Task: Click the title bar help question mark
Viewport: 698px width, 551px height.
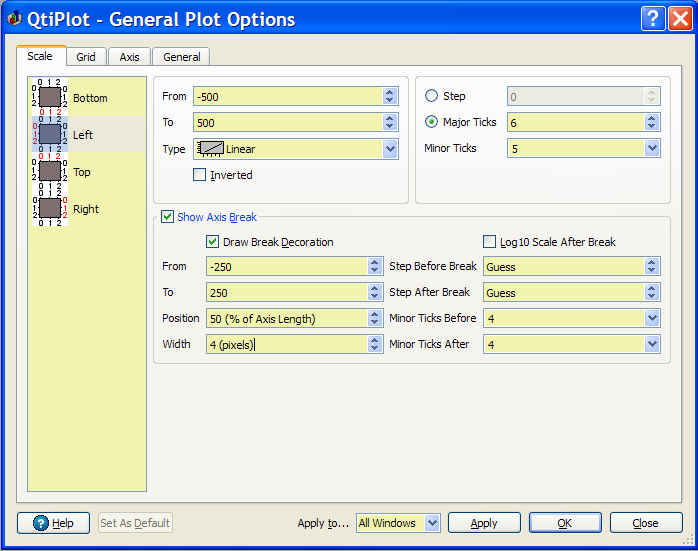Action: click(x=652, y=18)
